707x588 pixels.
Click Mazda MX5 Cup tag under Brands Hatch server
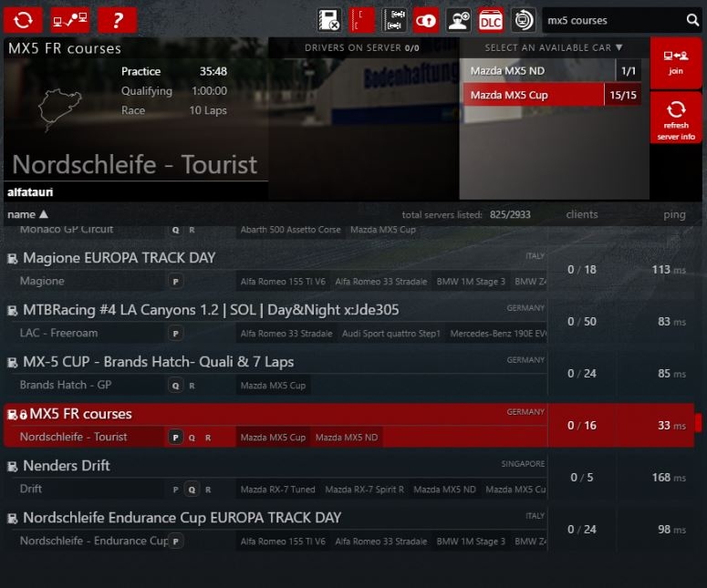pyautogui.click(x=274, y=386)
